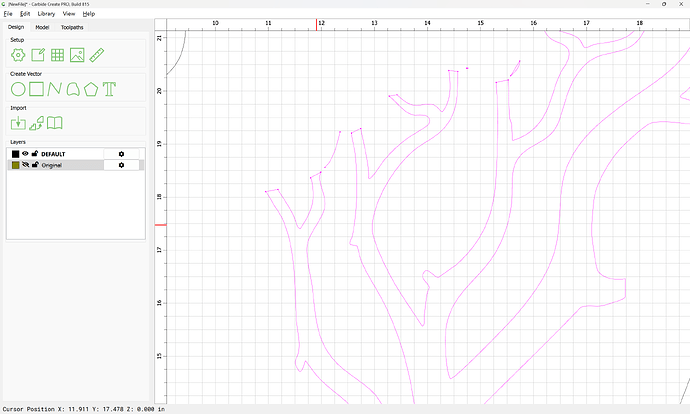The height and width of the screenshot is (414, 690).
Task: Click the cursor position status bar text
Action: point(84,409)
